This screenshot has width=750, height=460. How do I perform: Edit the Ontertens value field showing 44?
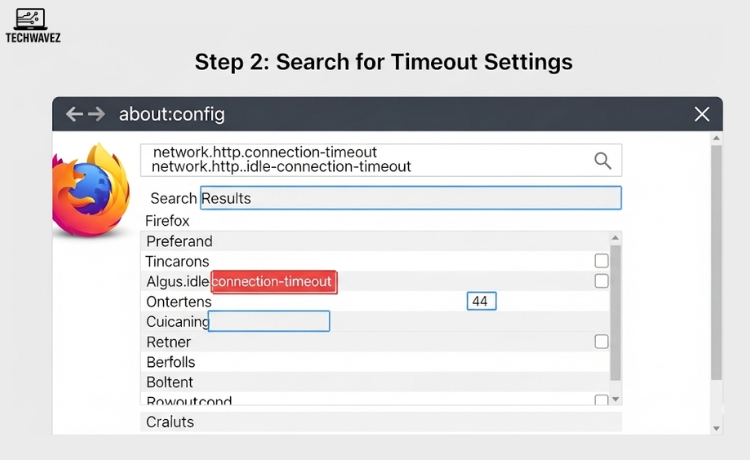coord(482,301)
